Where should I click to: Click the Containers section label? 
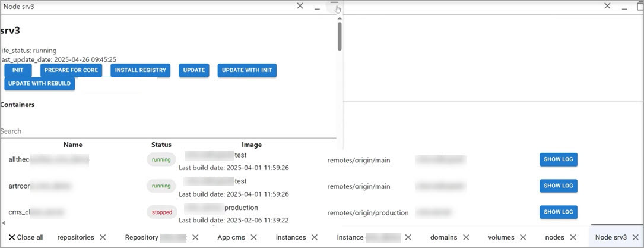(17, 105)
